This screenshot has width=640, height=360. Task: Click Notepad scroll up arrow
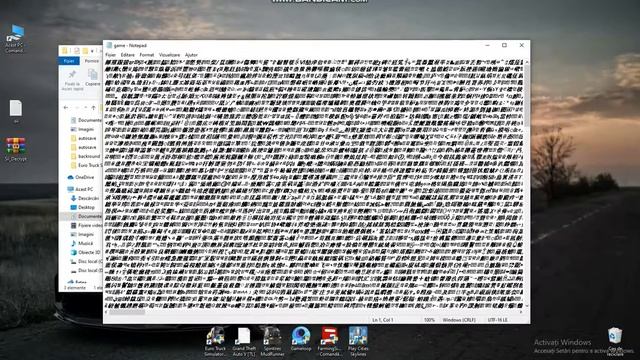click(x=527, y=62)
